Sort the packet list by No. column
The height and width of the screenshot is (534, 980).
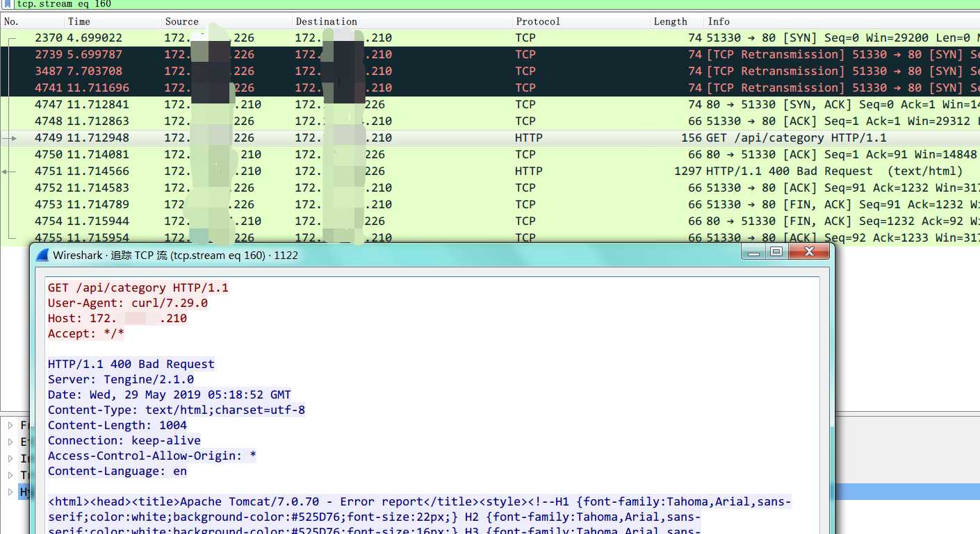(32, 22)
